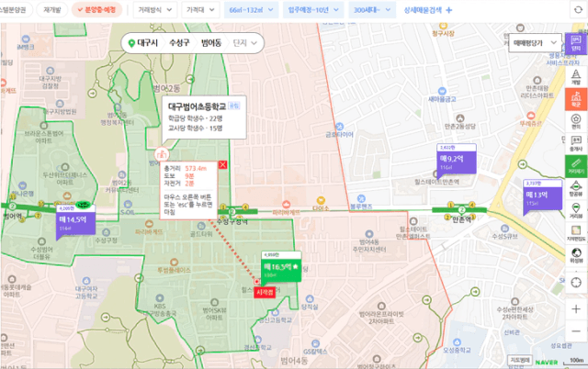
Task: Toggle the 재개발 filter chip
Action: tap(52, 10)
